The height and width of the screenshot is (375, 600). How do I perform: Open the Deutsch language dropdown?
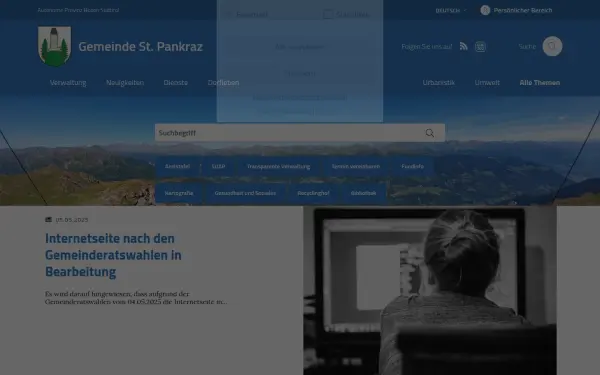[451, 10]
